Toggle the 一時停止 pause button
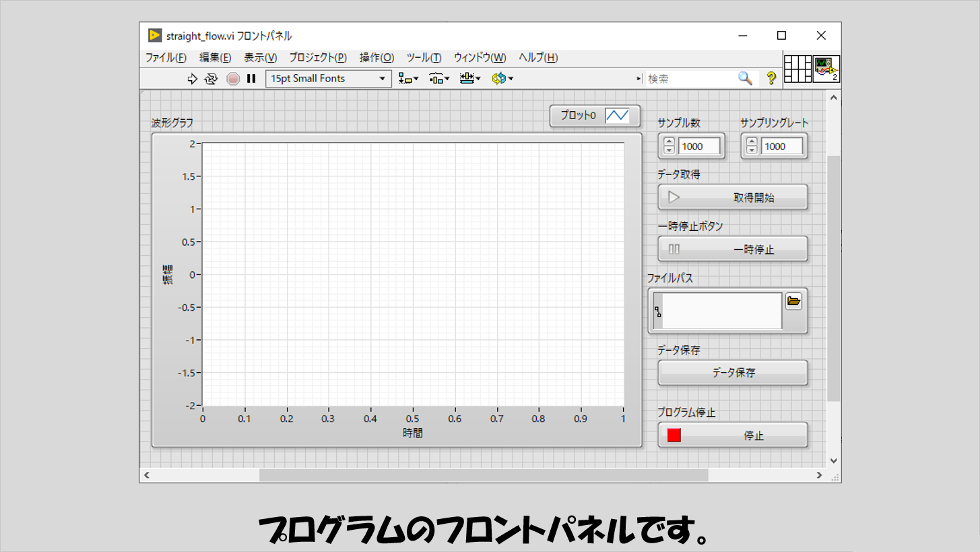 coord(732,249)
